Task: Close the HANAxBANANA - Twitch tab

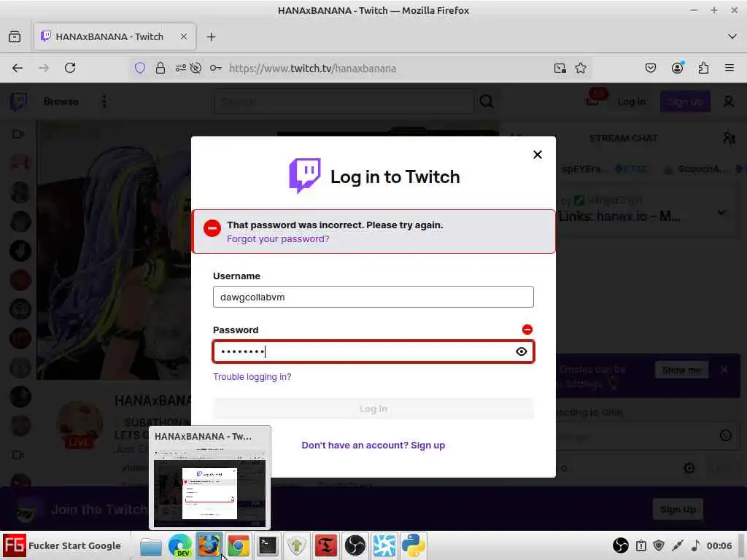Action: pyautogui.click(x=183, y=36)
